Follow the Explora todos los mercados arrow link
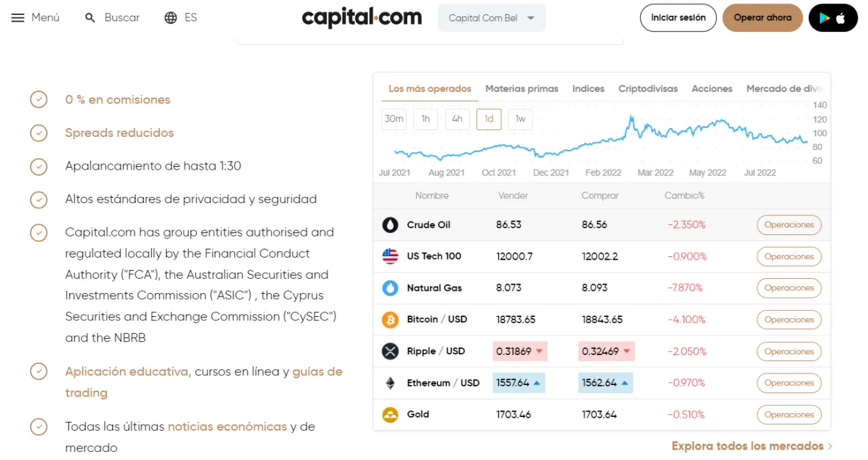 [752, 446]
